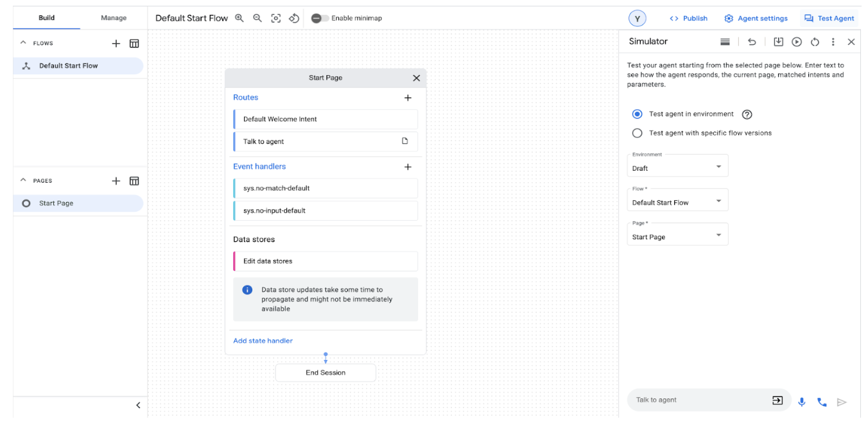Click the reset layout icon beside zoom controls
Image resolution: width=868 pixels, height=435 pixels.
point(294,18)
